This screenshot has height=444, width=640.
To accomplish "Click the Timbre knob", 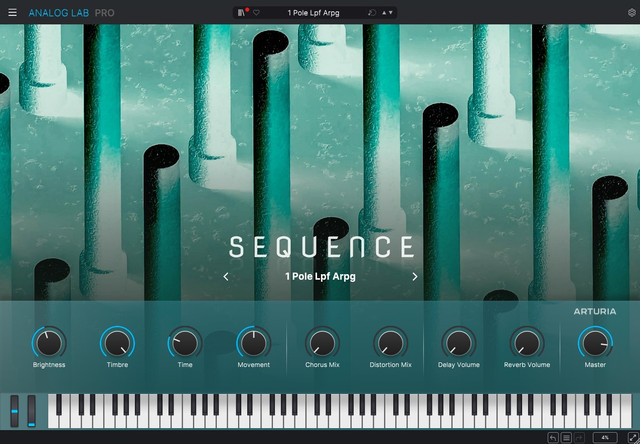I will click(x=118, y=343).
